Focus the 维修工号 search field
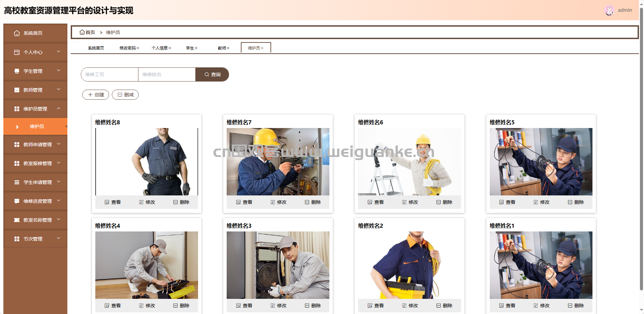 point(109,74)
